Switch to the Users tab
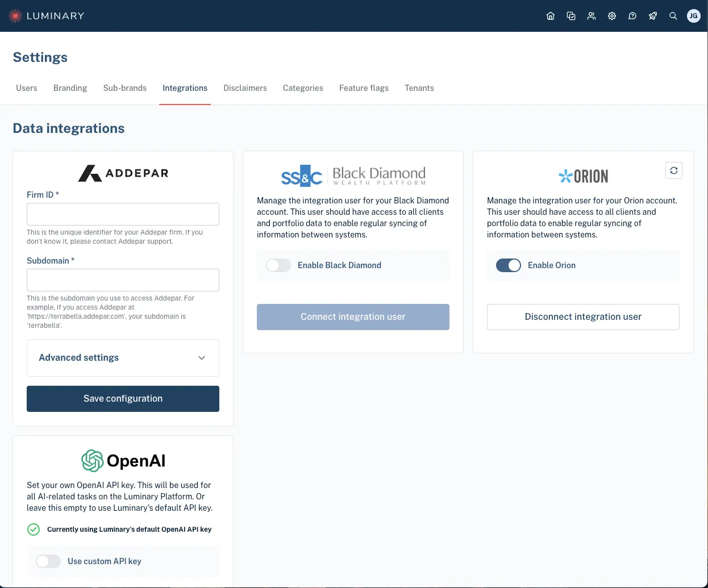The width and height of the screenshot is (708, 588). coord(27,88)
